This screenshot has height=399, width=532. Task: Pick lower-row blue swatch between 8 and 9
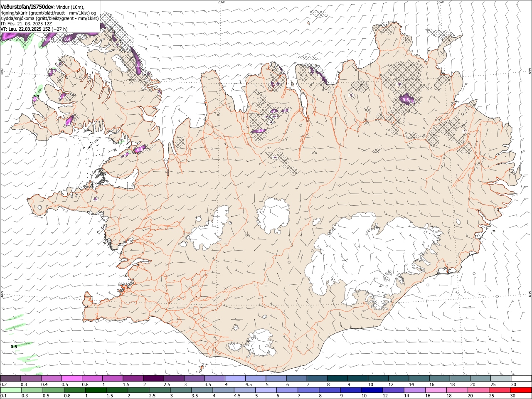pos(330,390)
